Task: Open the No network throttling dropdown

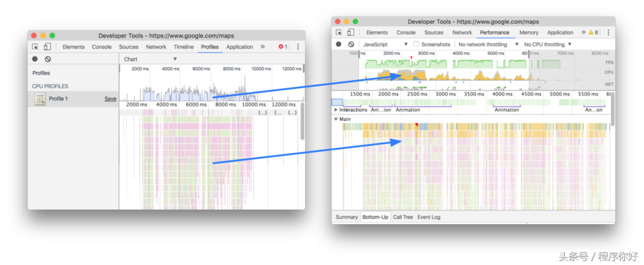Action: pos(489,45)
